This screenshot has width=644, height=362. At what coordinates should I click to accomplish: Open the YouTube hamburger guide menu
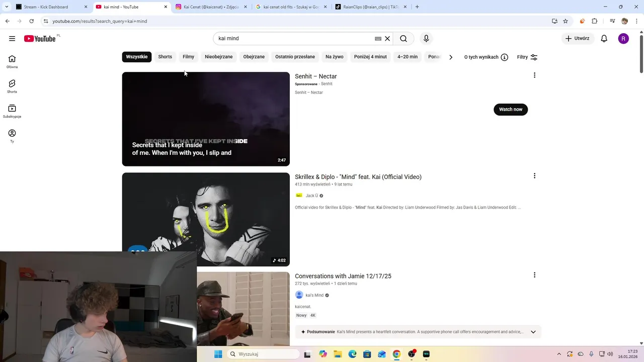pyautogui.click(x=12, y=38)
